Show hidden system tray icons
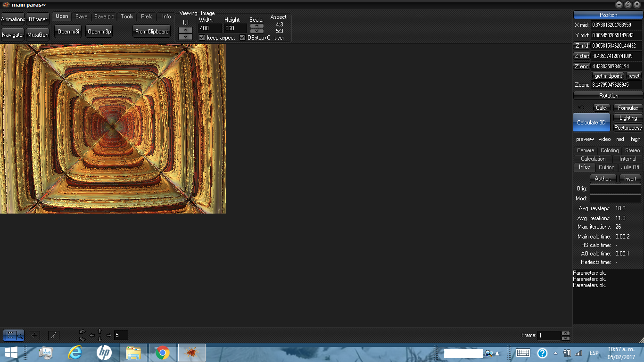This screenshot has height=362, width=644. tap(555, 353)
